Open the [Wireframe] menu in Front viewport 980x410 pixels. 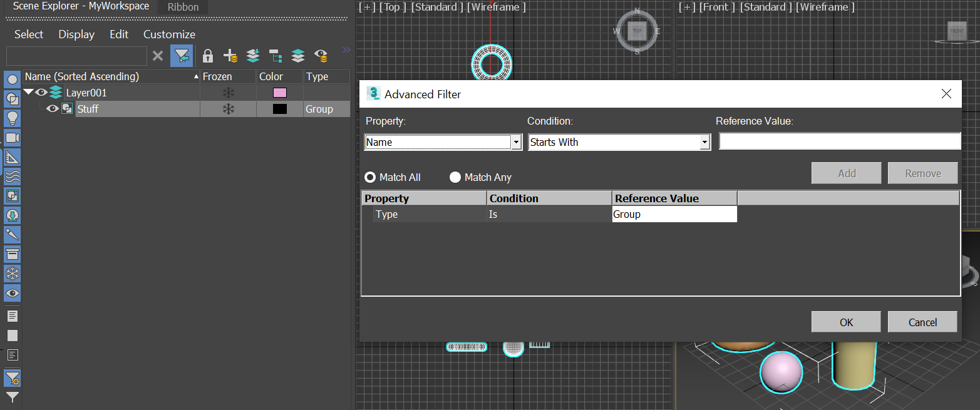click(x=825, y=7)
